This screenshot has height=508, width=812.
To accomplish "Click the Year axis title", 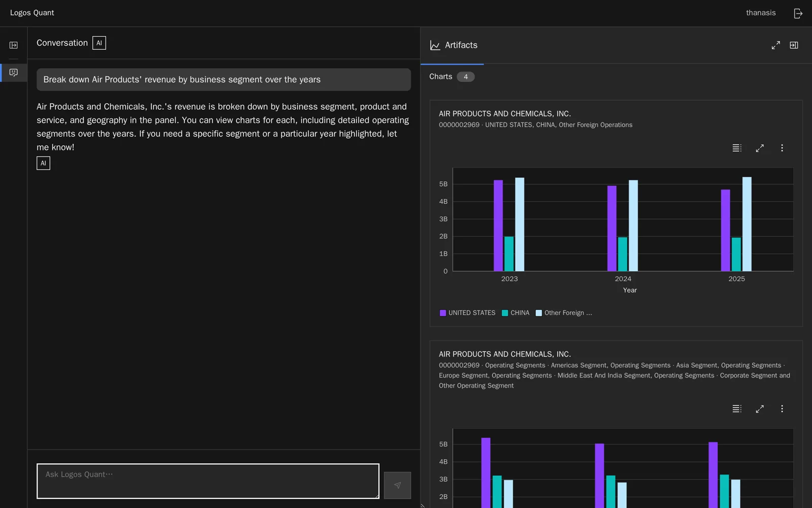I will pos(630,290).
